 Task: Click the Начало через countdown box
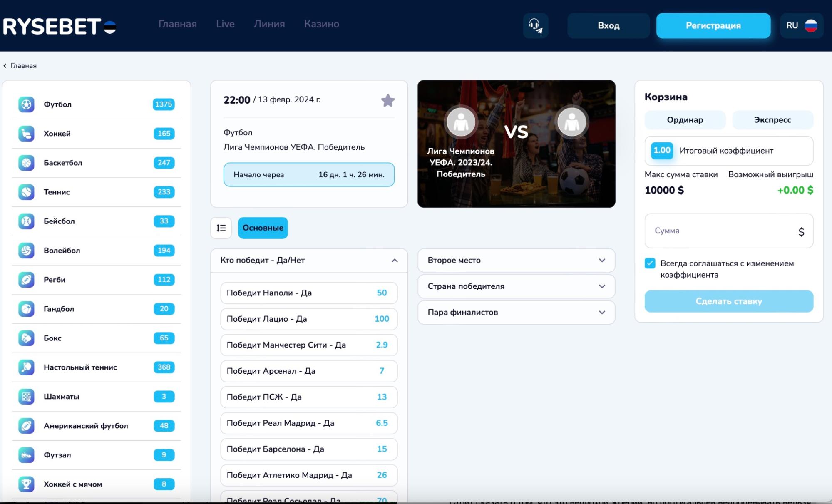coord(309,175)
